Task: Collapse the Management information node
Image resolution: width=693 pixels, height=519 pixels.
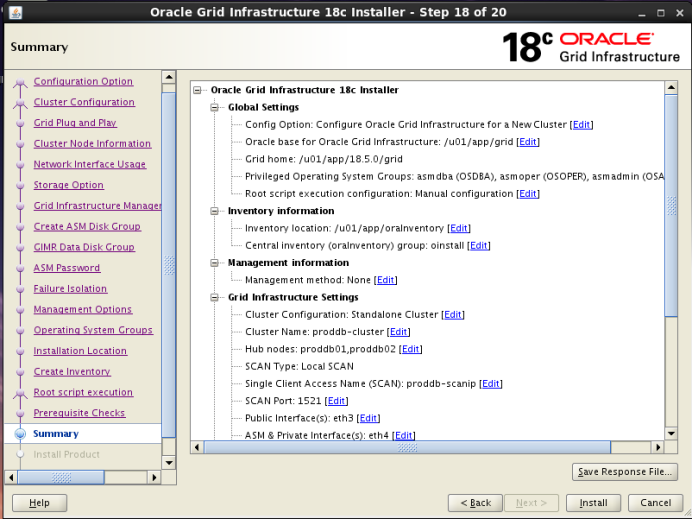Action: coord(215,263)
